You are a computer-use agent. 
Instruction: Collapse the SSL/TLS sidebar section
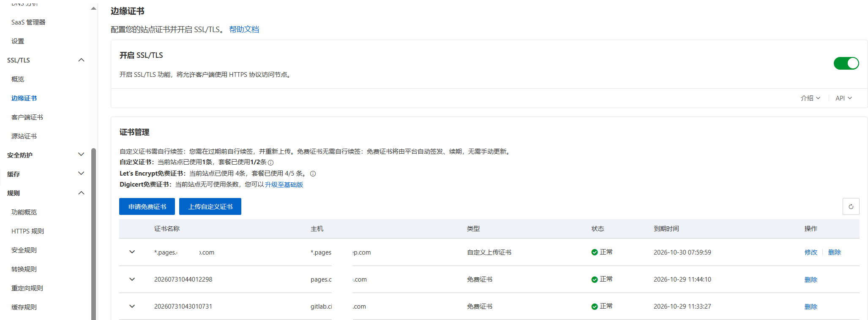tap(82, 60)
